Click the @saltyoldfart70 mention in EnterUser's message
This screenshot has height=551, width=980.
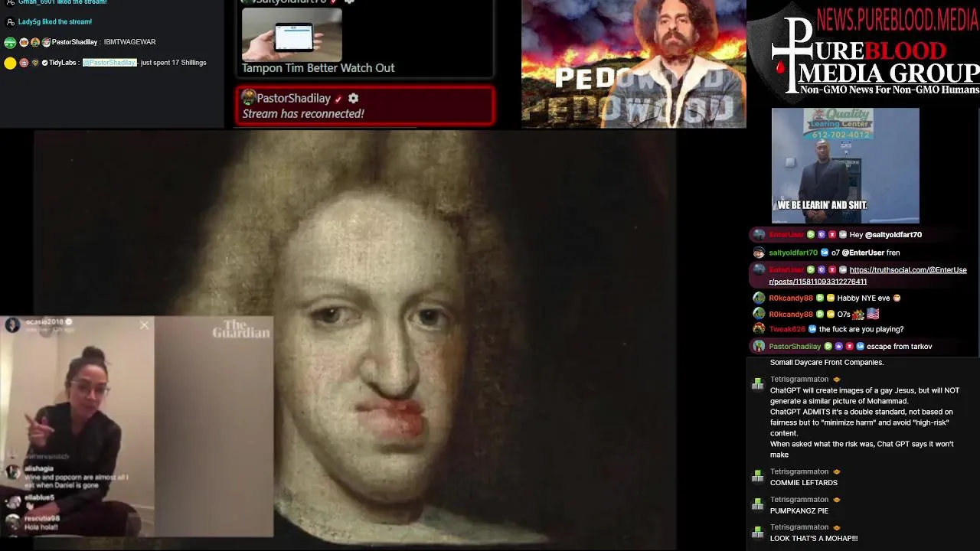(893, 235)
